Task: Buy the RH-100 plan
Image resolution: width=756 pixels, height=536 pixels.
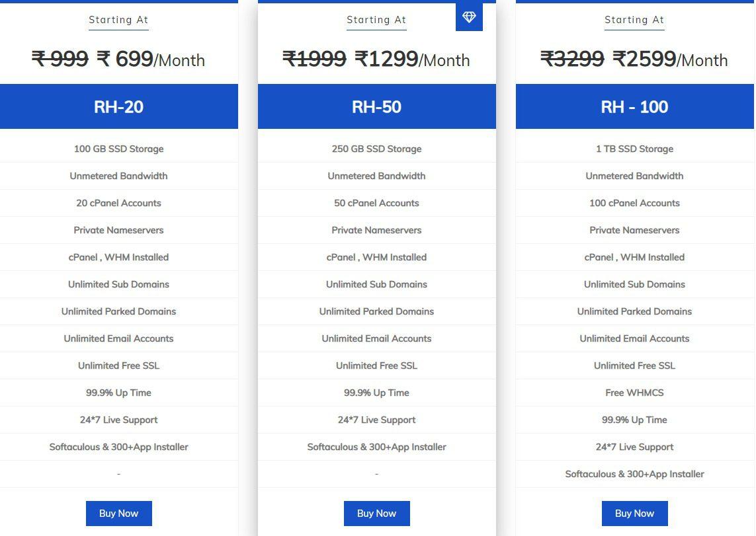Action: [634, 514]
